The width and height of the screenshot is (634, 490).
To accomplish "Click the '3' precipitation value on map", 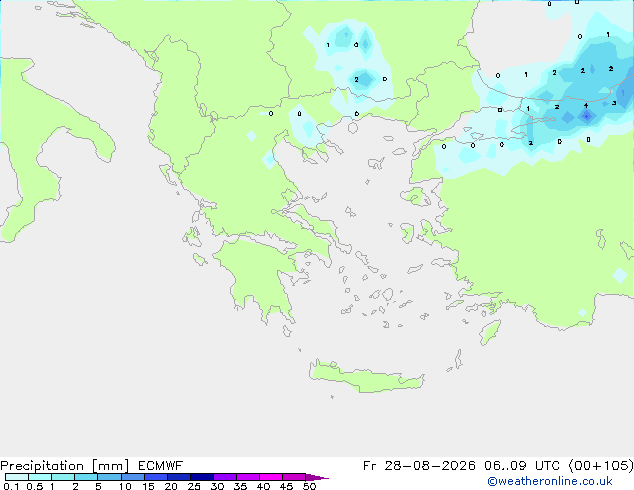I will 614,103.
